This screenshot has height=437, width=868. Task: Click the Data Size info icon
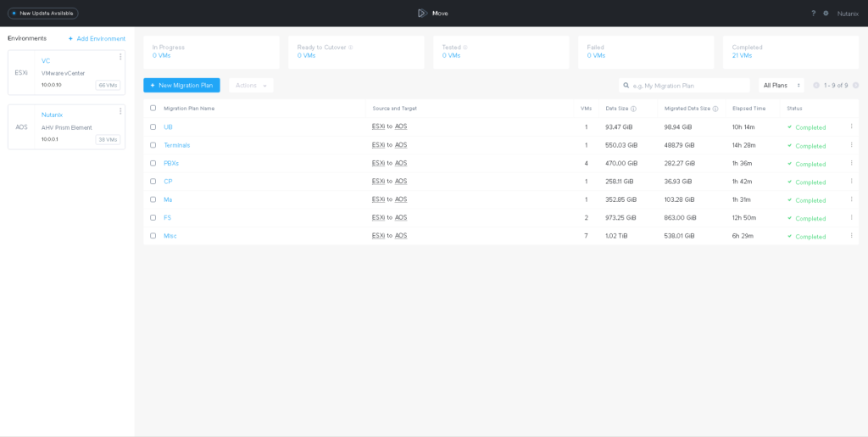point(633,109)
